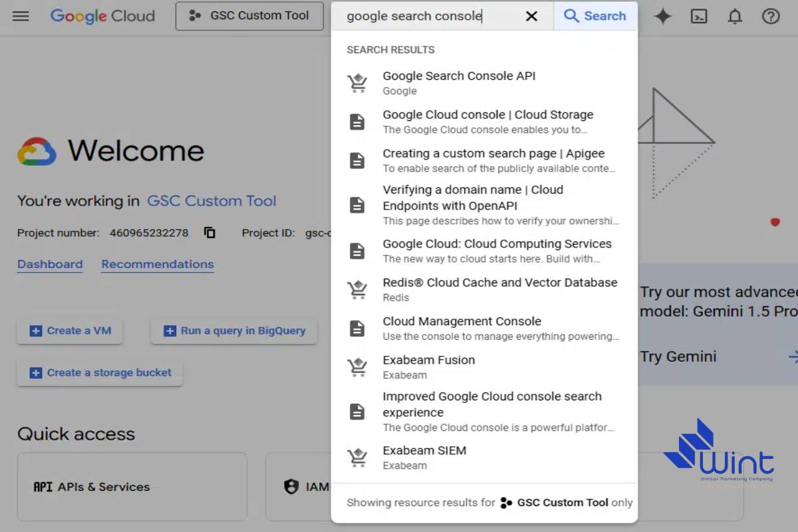Click Showing resource results footer text

coord(489,503)
